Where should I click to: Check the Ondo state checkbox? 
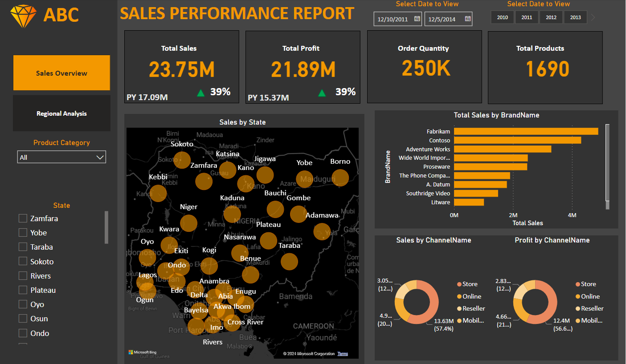point(23,333)
